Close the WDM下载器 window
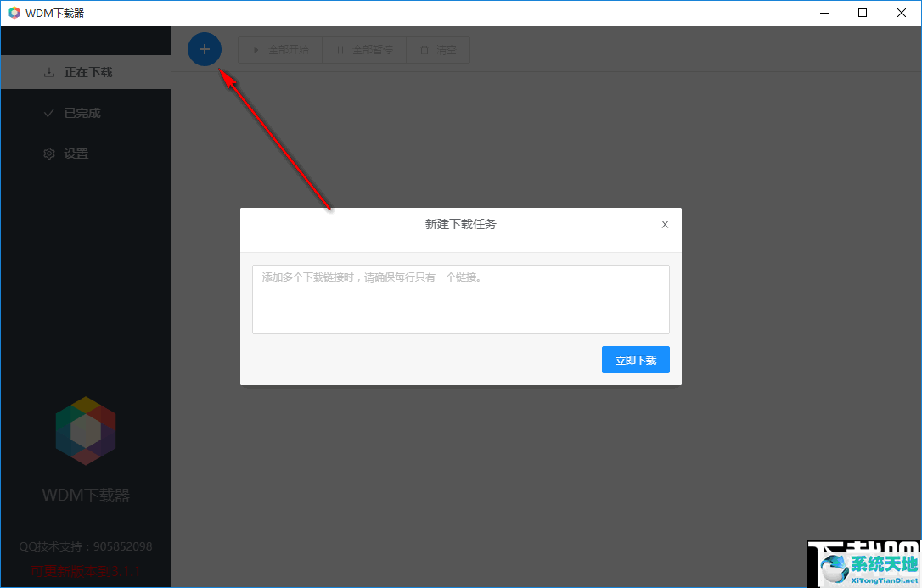 902,13
